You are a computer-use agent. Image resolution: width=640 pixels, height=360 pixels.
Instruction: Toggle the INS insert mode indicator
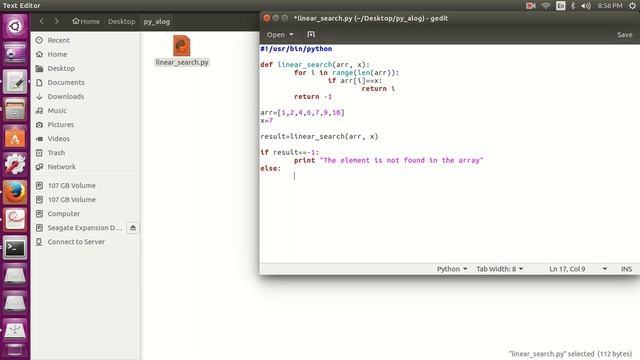pos(626,269)
